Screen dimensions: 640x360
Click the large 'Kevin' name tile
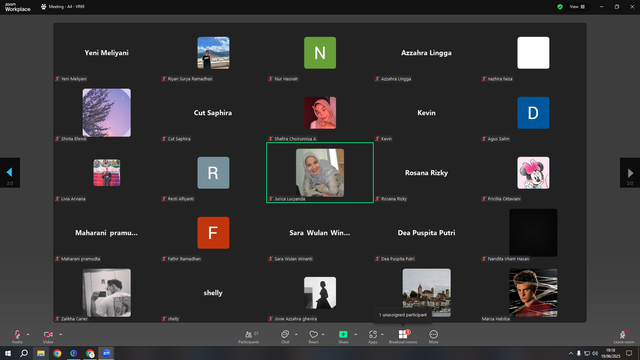point(426,113)
